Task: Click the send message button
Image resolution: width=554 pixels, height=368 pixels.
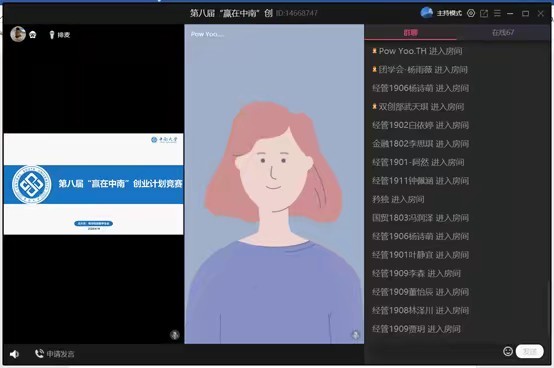Action: pyautogui.click(x=529, y=351)
